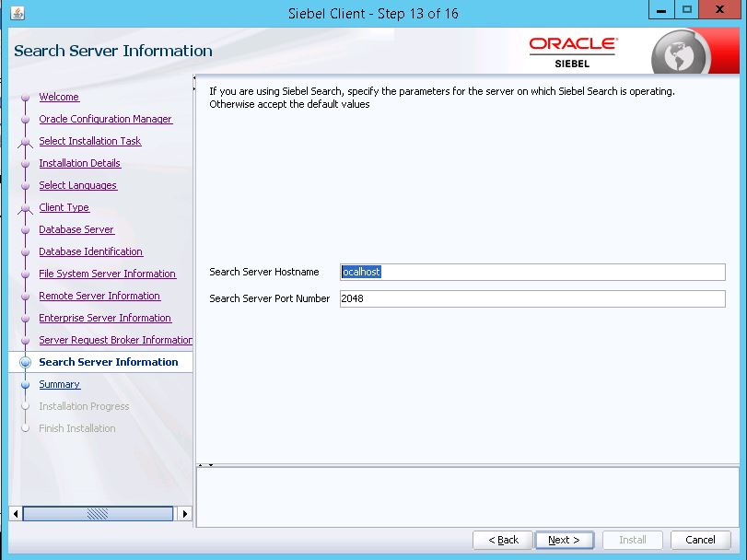
Task: Click the Search Server Port Number field
Action: pyautogui.click(x=532, y=299)
